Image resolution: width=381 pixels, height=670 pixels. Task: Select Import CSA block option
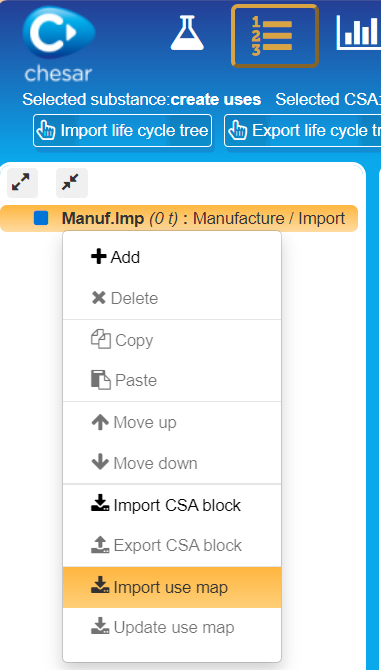pyautogui.click(x=172, y=505)
